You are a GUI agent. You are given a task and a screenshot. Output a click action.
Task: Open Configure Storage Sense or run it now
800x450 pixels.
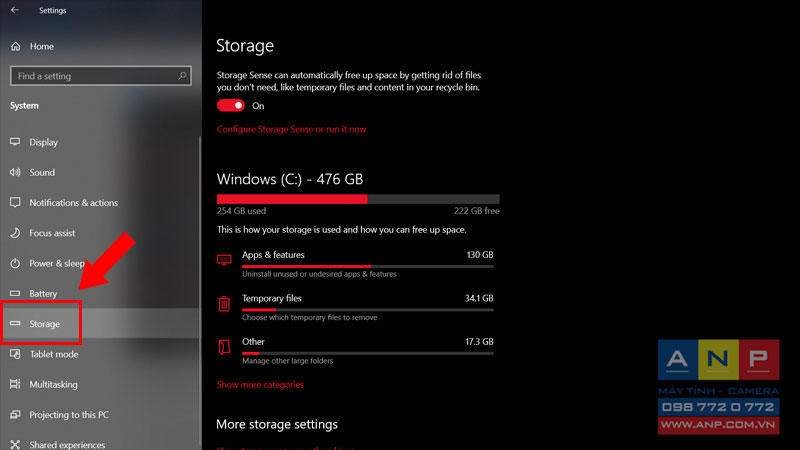291,129
